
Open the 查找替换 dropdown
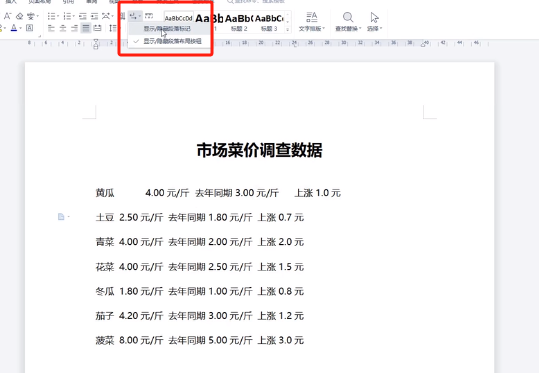[x=348, y=22]
